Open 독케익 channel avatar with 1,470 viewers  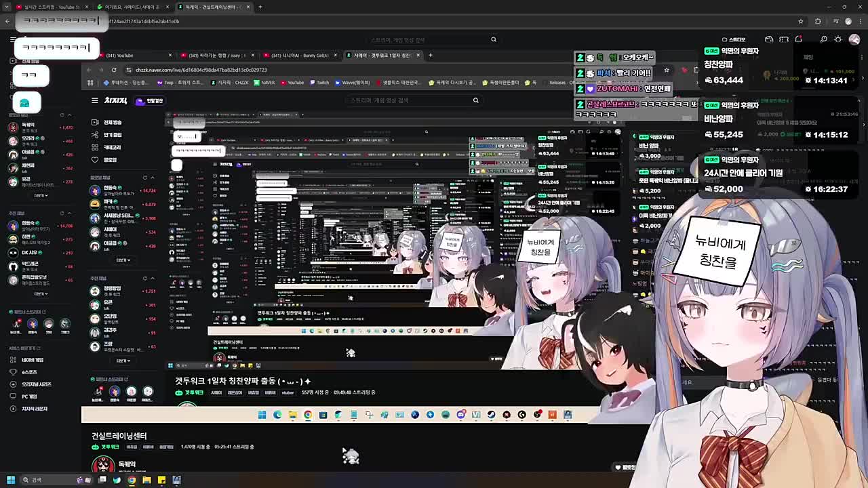pos(13,127)
